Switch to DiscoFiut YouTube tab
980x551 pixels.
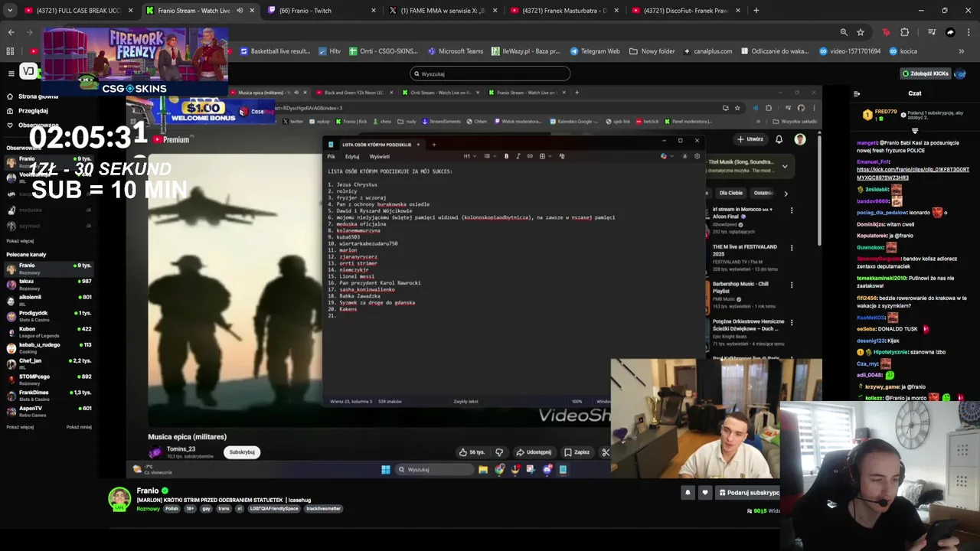click(x=684, y=11)
